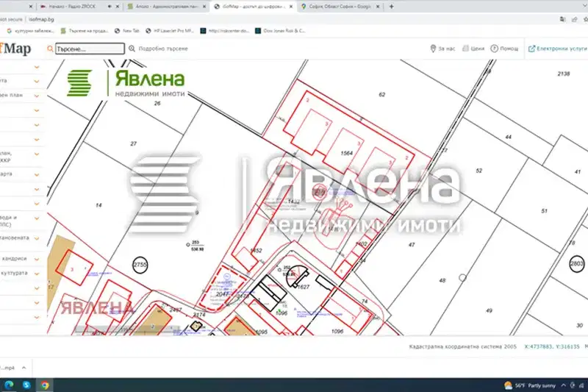The width and height of the screenshot is (588, 392).
Task: Switch to the Google Maps София tab
Action: click(340, 7)
